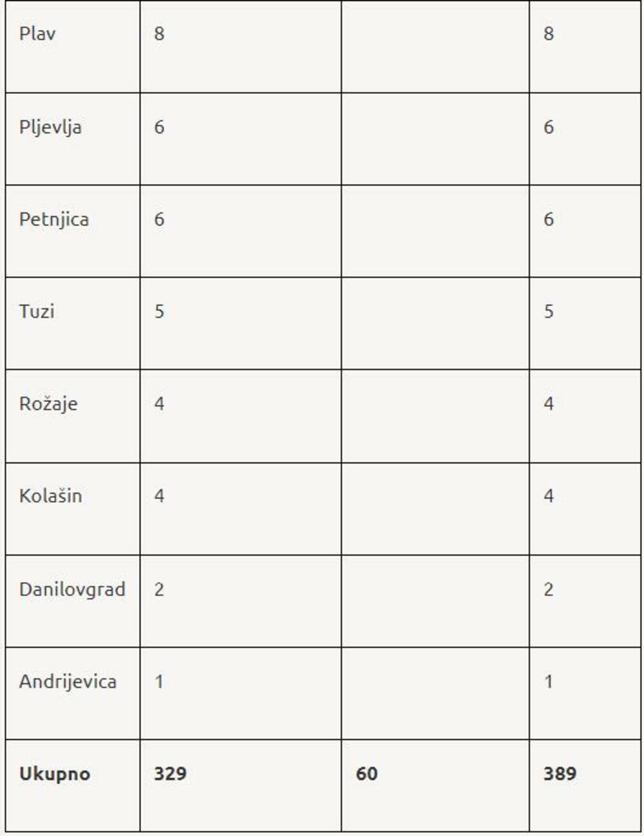644x836 pixels.
Task: Click the last-column 2 in Danilovgrad row
Action: [x=549, y=589]
